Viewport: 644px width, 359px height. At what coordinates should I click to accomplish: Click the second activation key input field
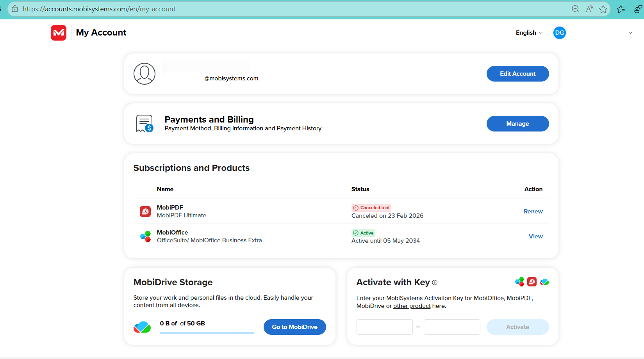coord(452,327)
